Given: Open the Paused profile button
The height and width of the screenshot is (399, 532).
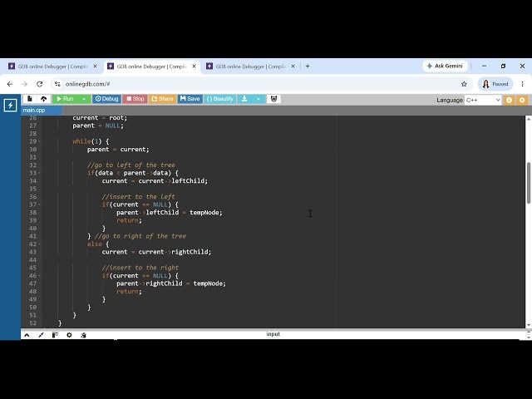Looking at the screenshot, I should (495, 84).
